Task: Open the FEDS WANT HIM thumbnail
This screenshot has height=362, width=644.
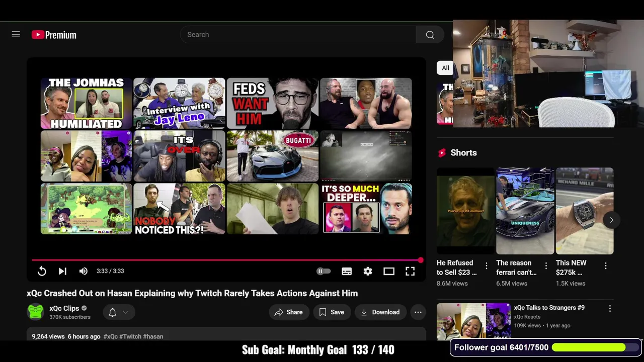Action: (x=272, y=103)
